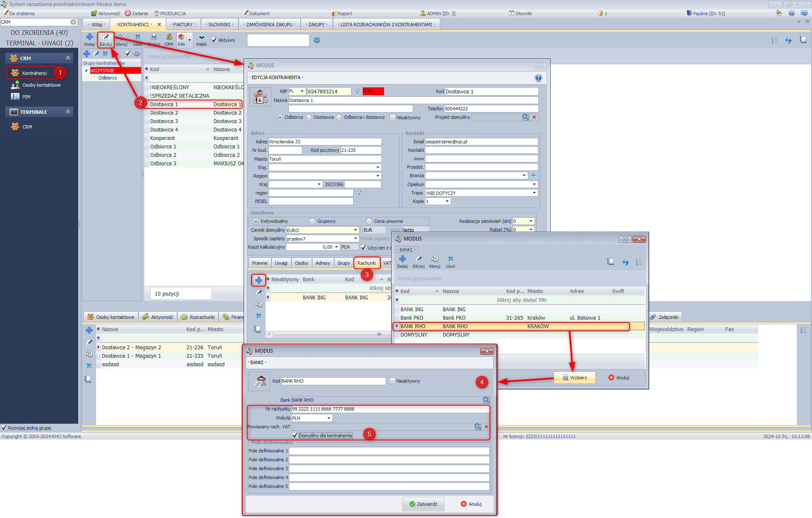Viewport: 812px width, 518px height.
Task: Open PIM in CRM sidebar
Action: [x=26, y=97]
